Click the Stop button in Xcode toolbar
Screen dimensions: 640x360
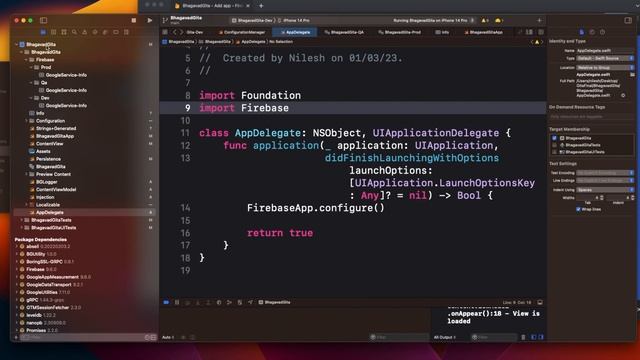pos(134,20)
